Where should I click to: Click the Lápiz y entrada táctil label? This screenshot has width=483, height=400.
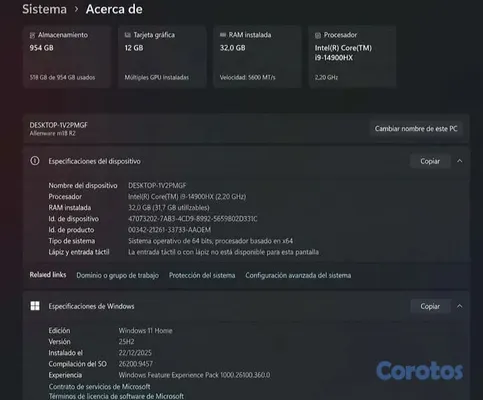79,252
